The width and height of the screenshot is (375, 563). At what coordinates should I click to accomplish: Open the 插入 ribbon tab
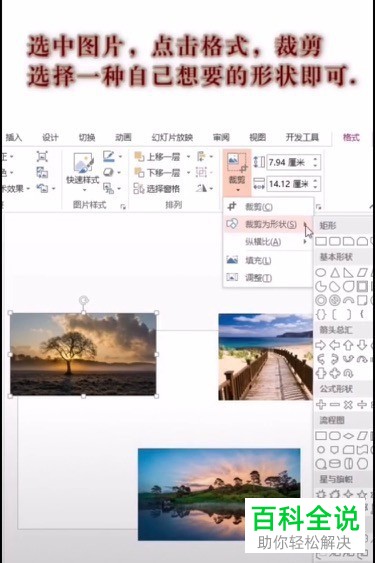point(14,138)
